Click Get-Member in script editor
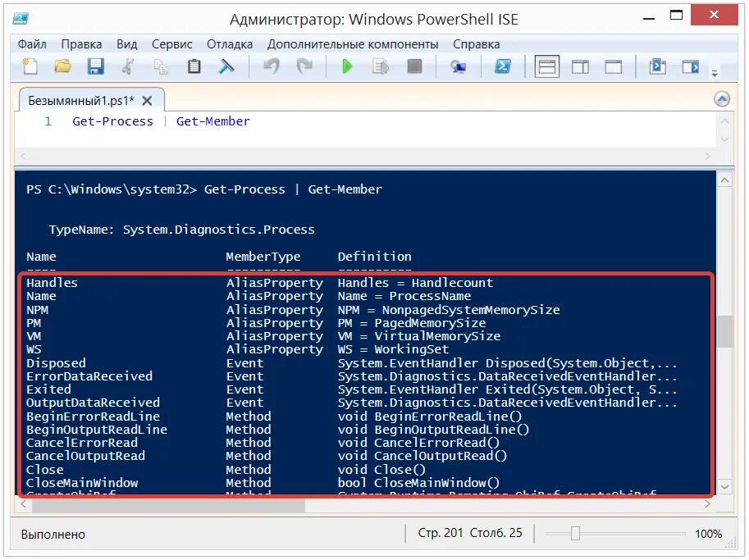The width and height of the screenshot is (749, 560). [x=213, y=121]
